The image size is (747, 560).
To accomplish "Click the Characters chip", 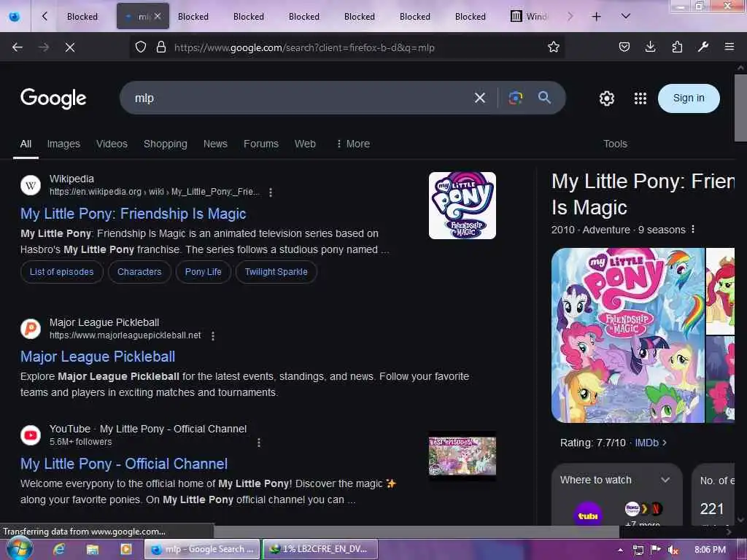I will click(139, 272).
